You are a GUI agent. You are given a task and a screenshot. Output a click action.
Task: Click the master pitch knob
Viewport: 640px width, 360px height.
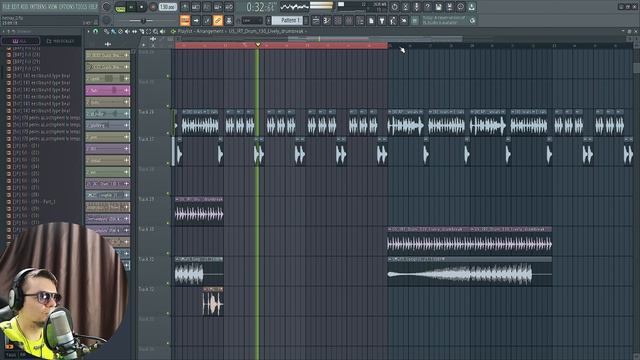tap(107, 20)
